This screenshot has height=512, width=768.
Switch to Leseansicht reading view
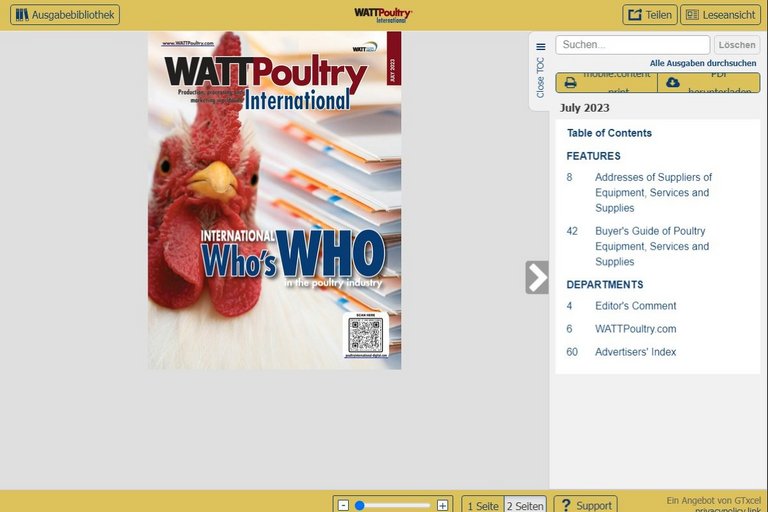(720, 15)
